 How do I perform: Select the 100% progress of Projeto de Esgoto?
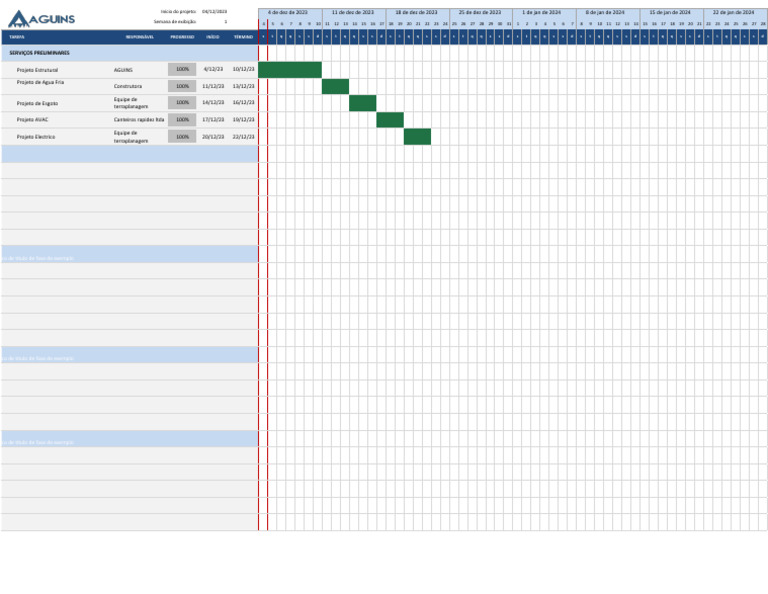point(182,102)
